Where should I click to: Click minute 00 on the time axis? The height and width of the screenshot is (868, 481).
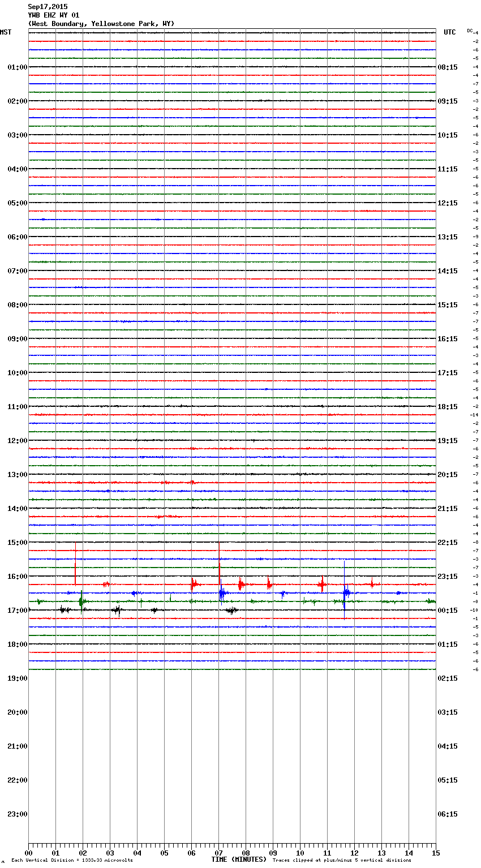click(x=28, y=853)
